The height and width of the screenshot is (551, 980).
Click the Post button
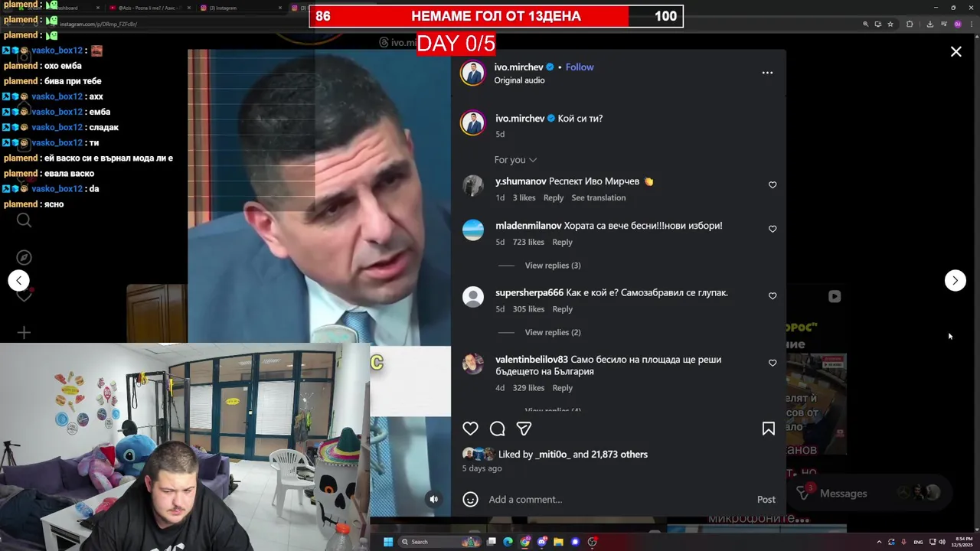click(x=766, y=499)
